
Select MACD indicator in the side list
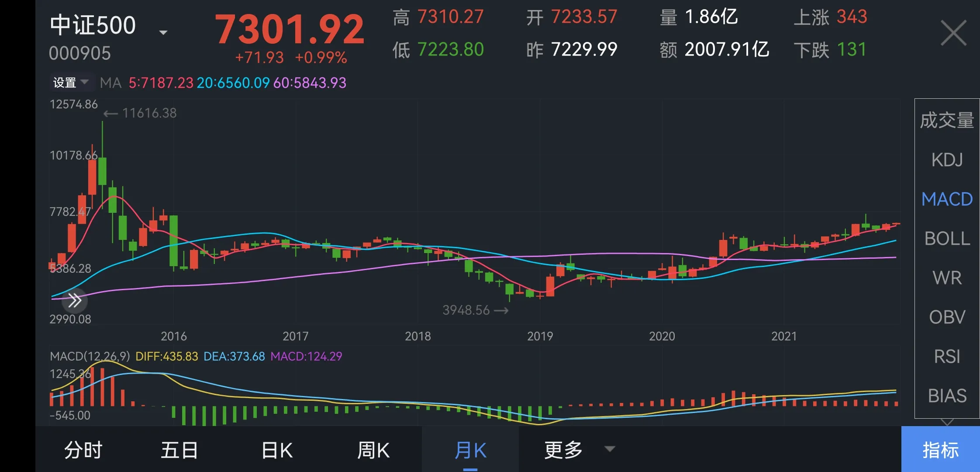[947, 199]
